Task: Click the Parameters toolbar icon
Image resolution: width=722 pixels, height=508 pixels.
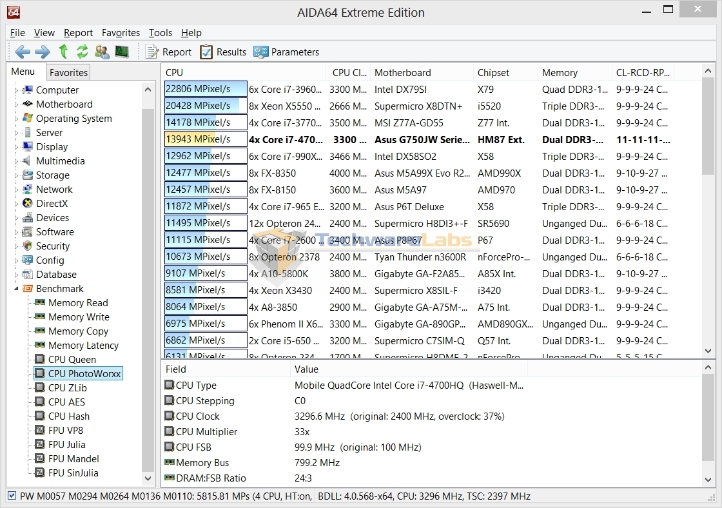Action: click(261, 52)
